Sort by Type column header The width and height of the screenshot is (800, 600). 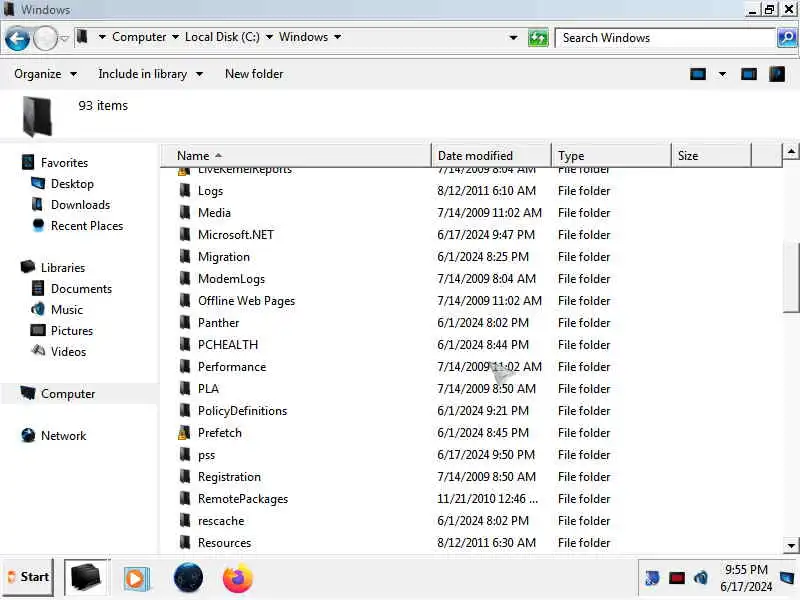[611, 156]
